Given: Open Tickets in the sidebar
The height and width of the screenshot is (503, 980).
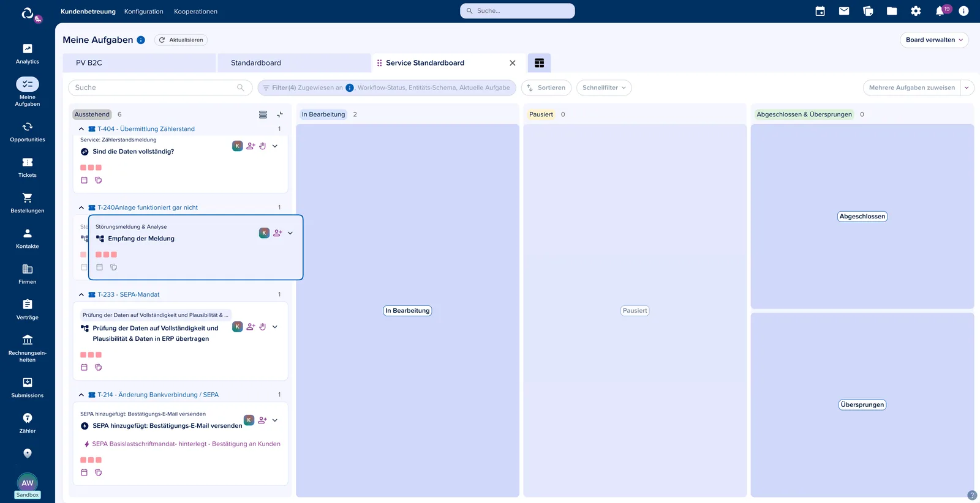Looking at the screenshot, I should point(28,167).
